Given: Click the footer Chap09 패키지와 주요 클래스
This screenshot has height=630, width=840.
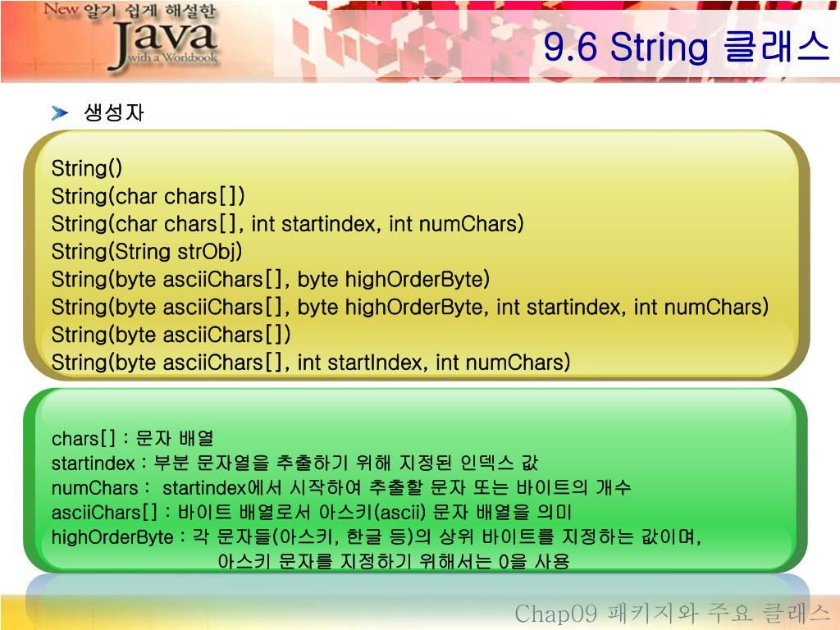Looking at the screenshot, I should click(x=673, y=613).
